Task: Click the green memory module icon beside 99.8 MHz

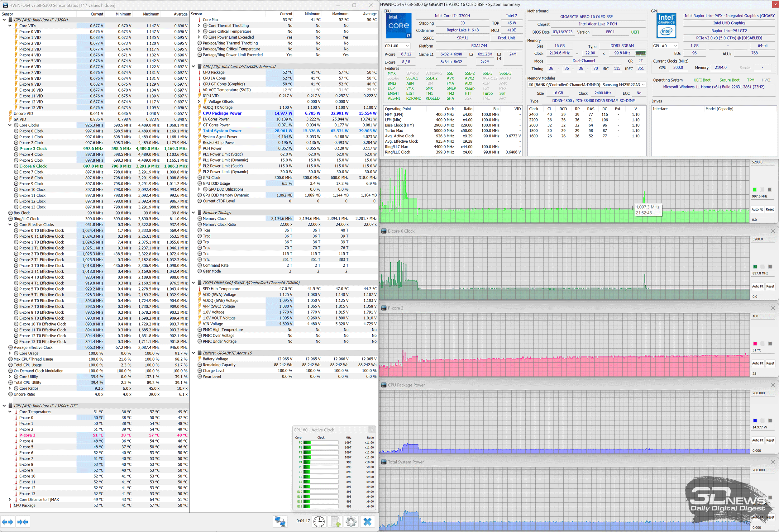Action: (640, 53)
